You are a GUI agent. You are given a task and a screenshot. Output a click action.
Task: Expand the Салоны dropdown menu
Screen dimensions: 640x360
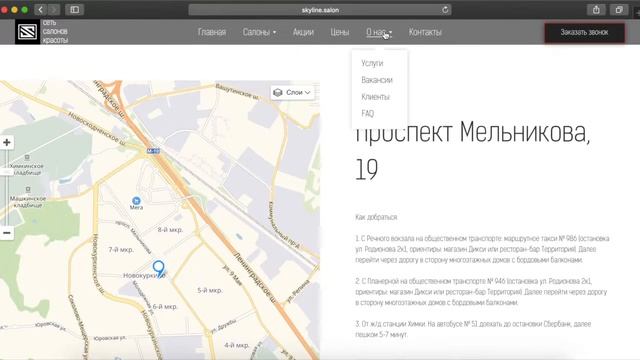coord(259,32)
